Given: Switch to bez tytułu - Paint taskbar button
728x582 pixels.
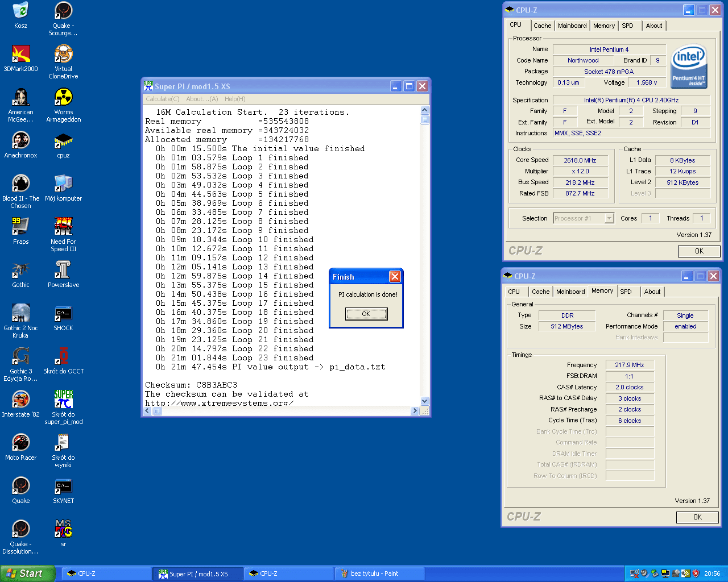Looking at the screenshot, I should tap(380, 574).
